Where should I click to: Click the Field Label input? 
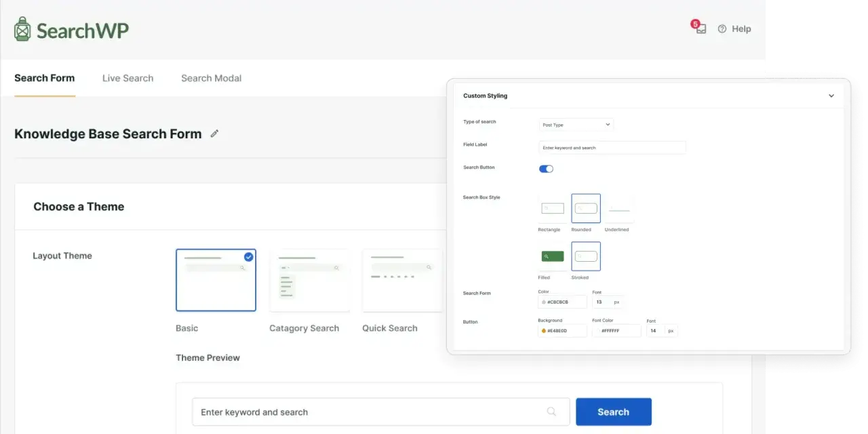pos(612,147)
